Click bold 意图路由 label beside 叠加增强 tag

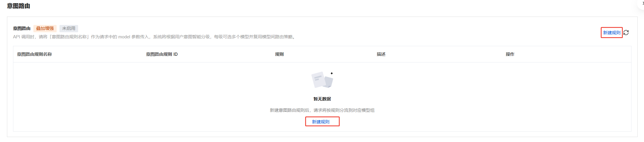[22, 28]
